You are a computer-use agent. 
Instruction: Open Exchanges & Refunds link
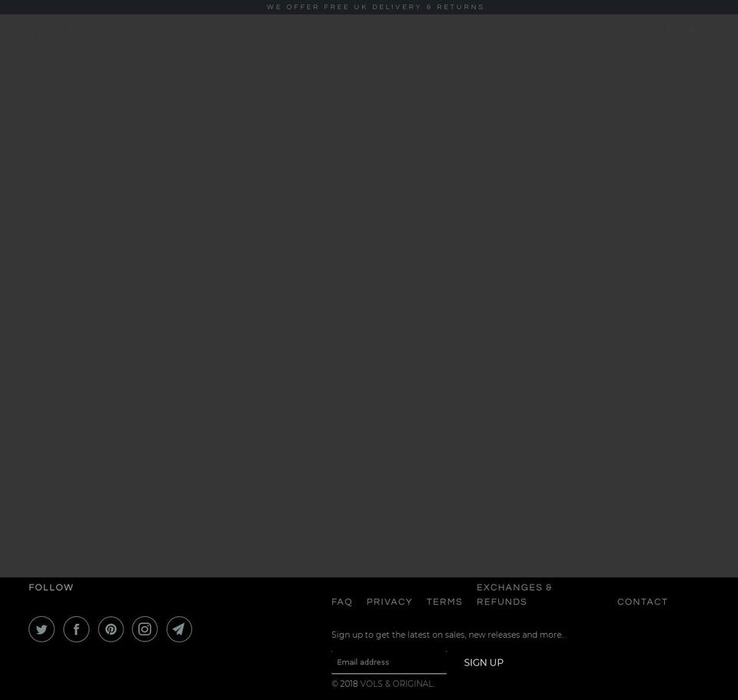point(514,595)
